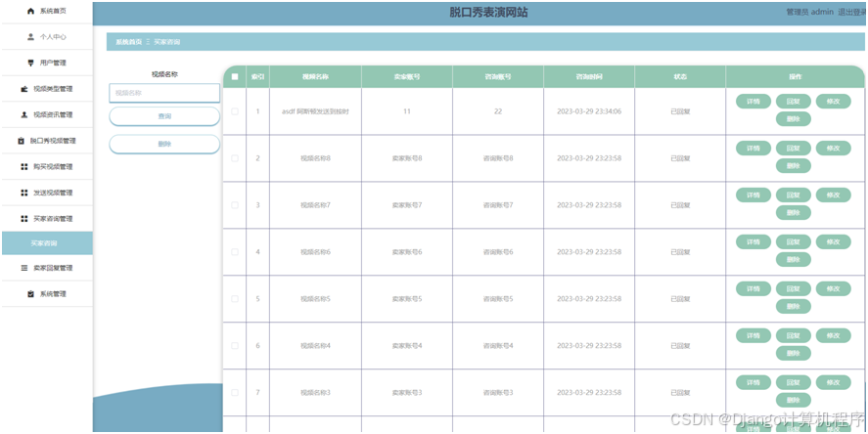Click 修改 for 视频名称7 row
The image size is (868, 434).
coord(833,195)
